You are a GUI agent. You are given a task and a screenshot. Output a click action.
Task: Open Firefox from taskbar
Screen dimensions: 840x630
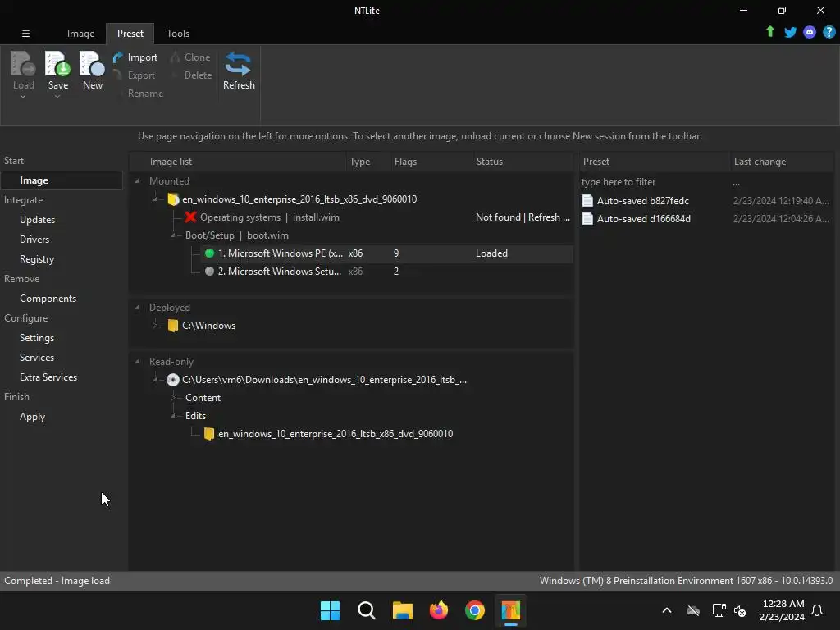[x=439, y=610]
